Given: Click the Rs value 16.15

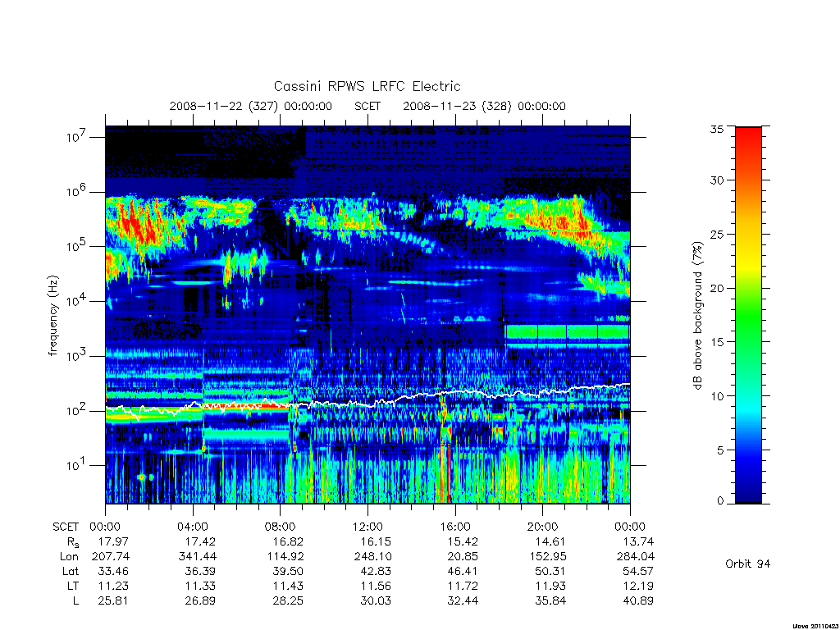Looking at the screenshot, I should point(376,541).
